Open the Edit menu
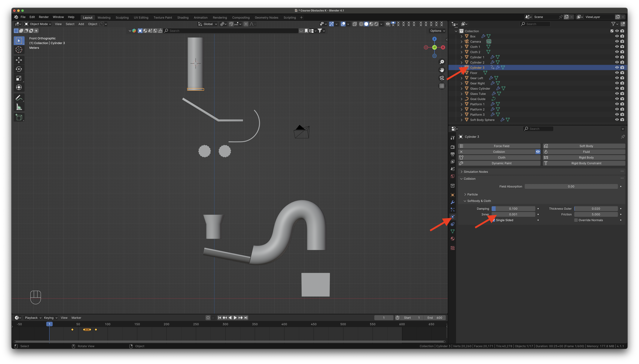 [32, 17]
